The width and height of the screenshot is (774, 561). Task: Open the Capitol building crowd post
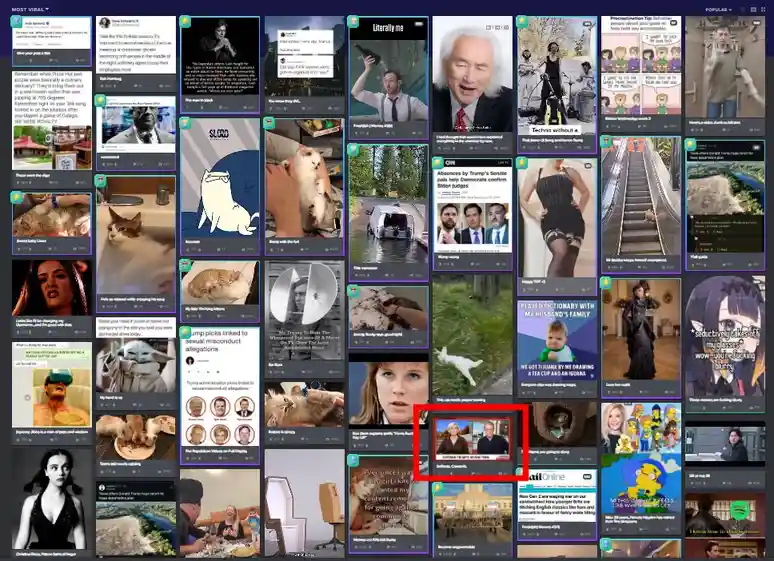click(472, 520)
